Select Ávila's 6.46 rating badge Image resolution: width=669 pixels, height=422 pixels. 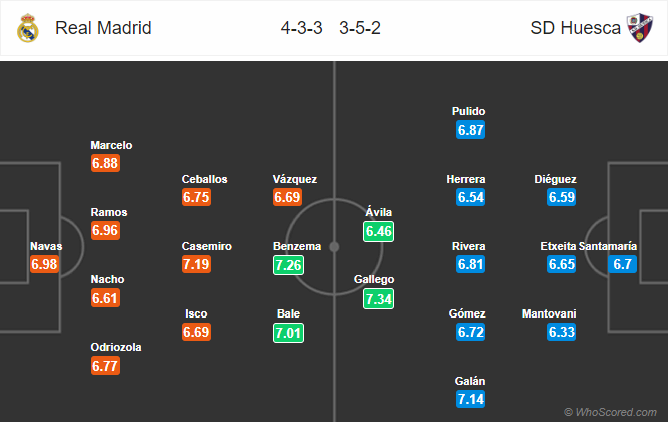click(x=378, y=231)
